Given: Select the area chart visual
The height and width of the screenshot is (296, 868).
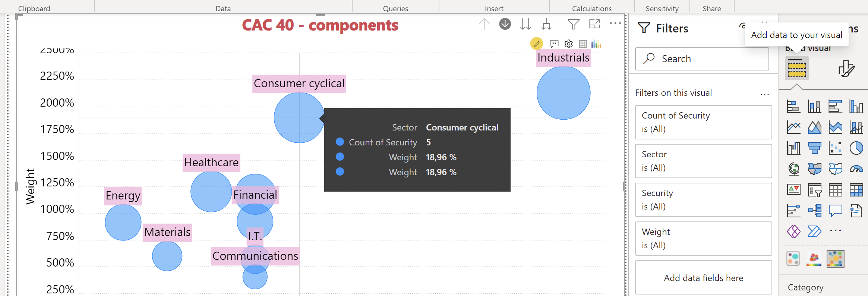Looking at the screenshot, I should (x=814, y=127).
